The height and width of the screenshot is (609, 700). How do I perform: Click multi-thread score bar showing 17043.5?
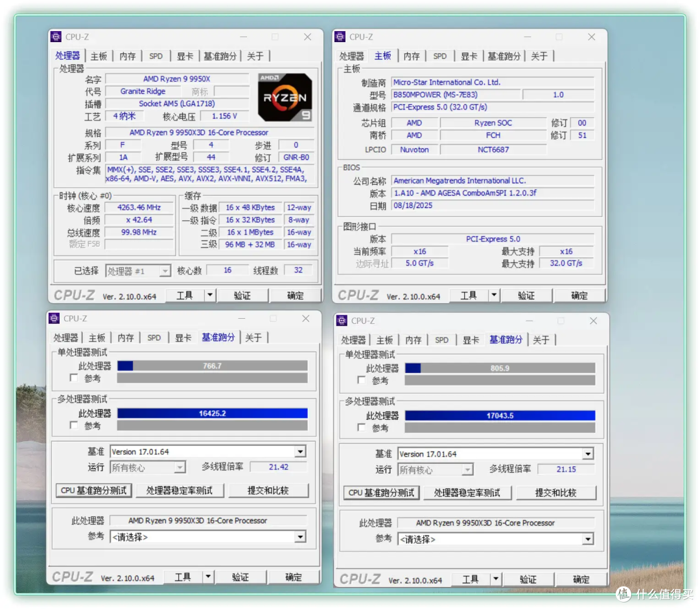500,415
